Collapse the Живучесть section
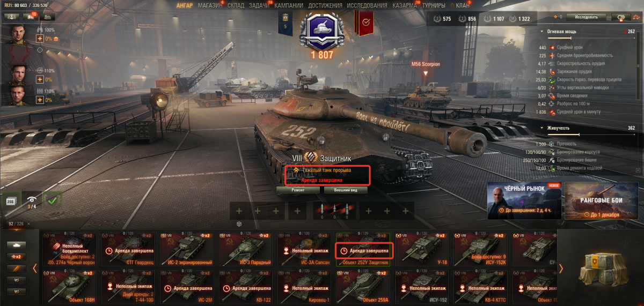 [542, 128]
